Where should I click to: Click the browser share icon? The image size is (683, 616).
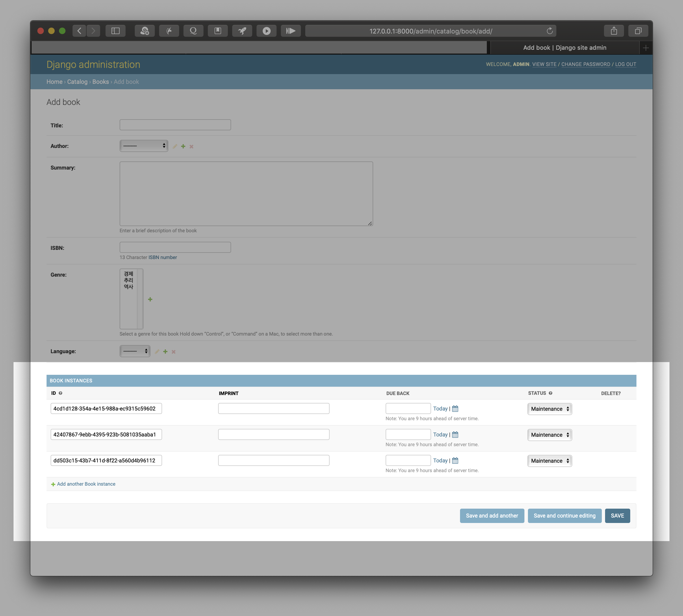click(x=613, y=31)
